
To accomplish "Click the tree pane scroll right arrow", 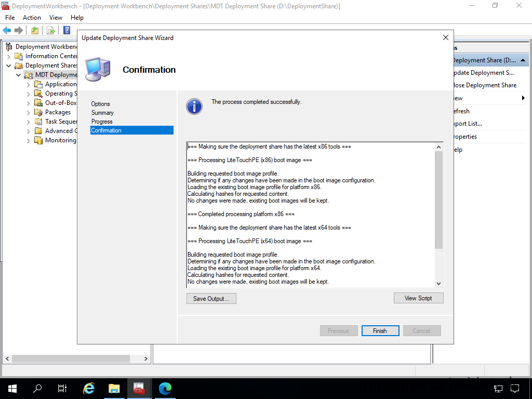I will tap(146, 358).
